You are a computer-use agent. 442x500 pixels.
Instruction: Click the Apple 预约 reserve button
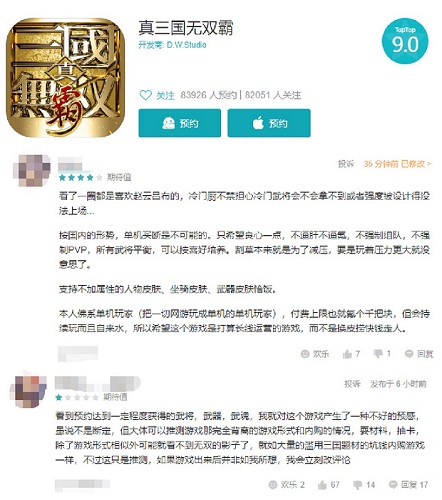tap(269, 123)
